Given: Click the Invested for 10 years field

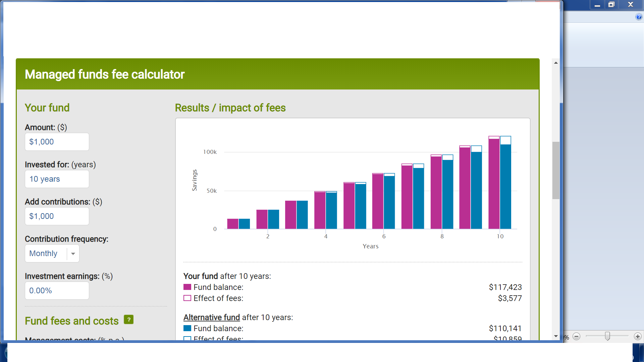Looking at the screenshot, I should 57,179.
